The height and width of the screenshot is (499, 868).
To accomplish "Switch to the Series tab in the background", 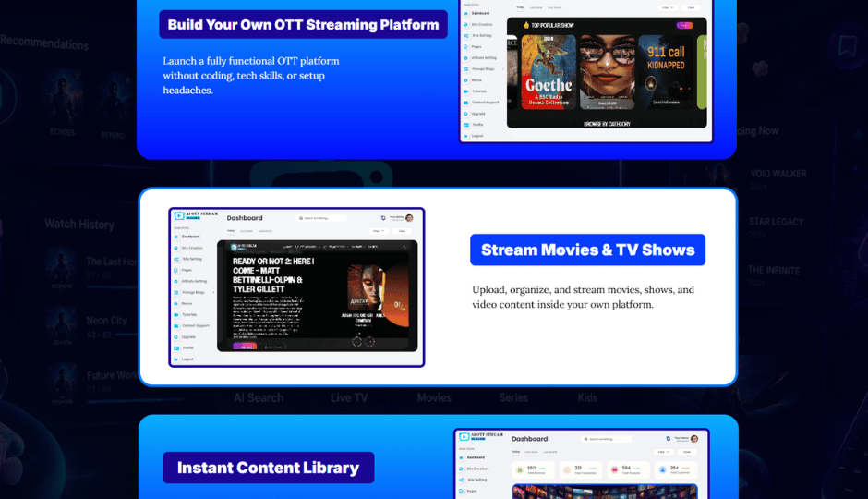I will [x=513, y=397].
